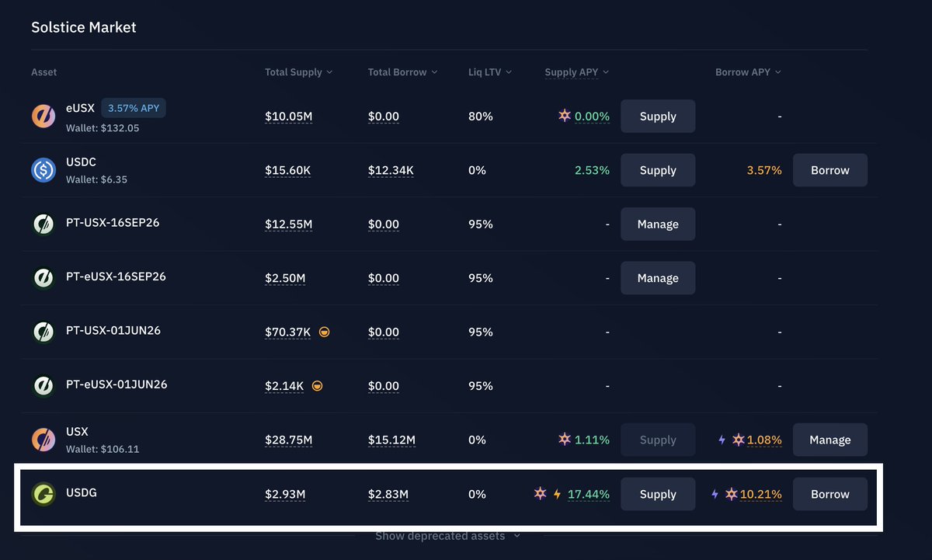
Task: Click the purple lightning icon in USDG borrow APY
Action: (x=715, y=494)
